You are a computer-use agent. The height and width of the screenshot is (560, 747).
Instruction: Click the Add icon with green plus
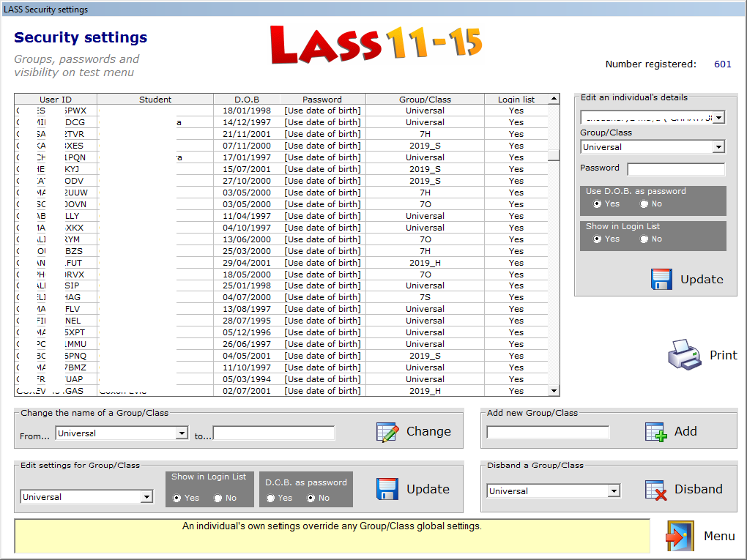(x=656, y=432)
